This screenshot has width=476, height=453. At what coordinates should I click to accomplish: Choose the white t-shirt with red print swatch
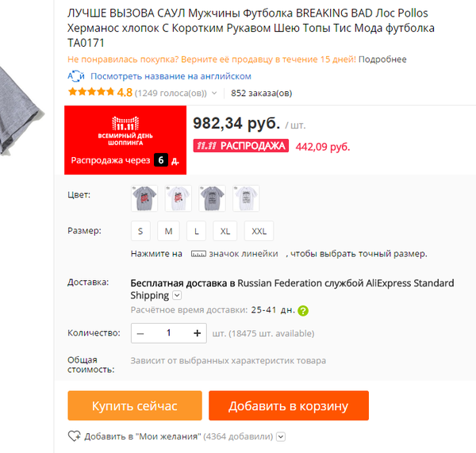click(178, 198)
